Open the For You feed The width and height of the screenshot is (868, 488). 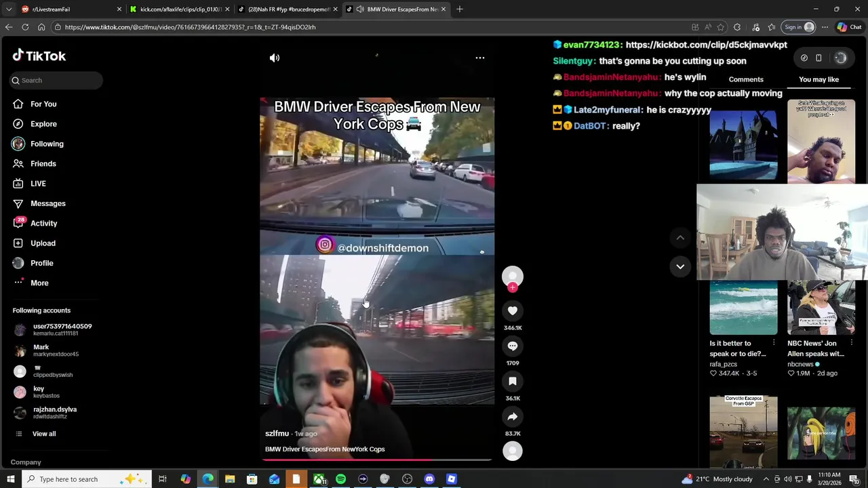(43, 104)
